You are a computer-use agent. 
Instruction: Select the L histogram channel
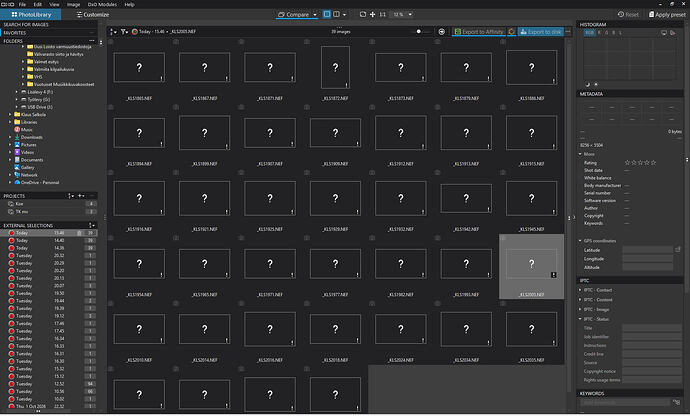(620, 33)
